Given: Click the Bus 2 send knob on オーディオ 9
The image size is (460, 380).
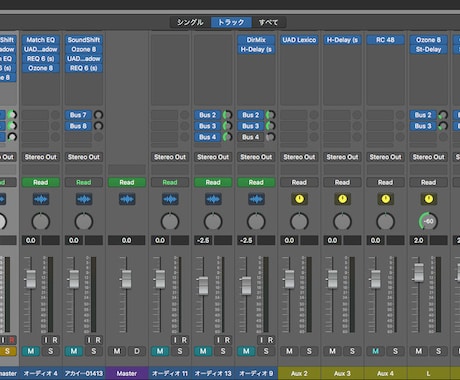Looking at the screenshot, I should [270, 115].
